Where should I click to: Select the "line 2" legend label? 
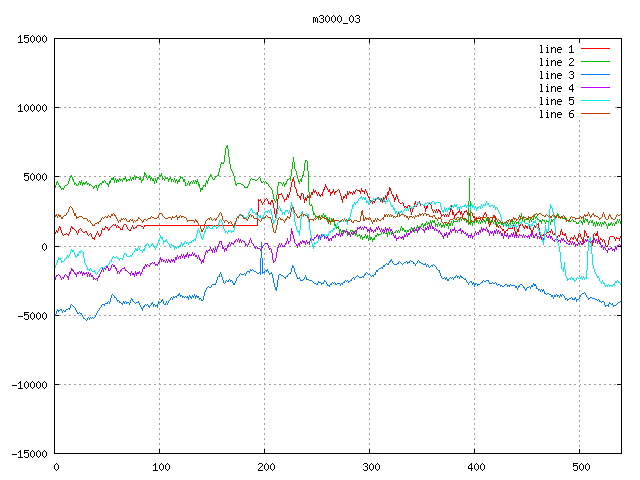(556, 62)
